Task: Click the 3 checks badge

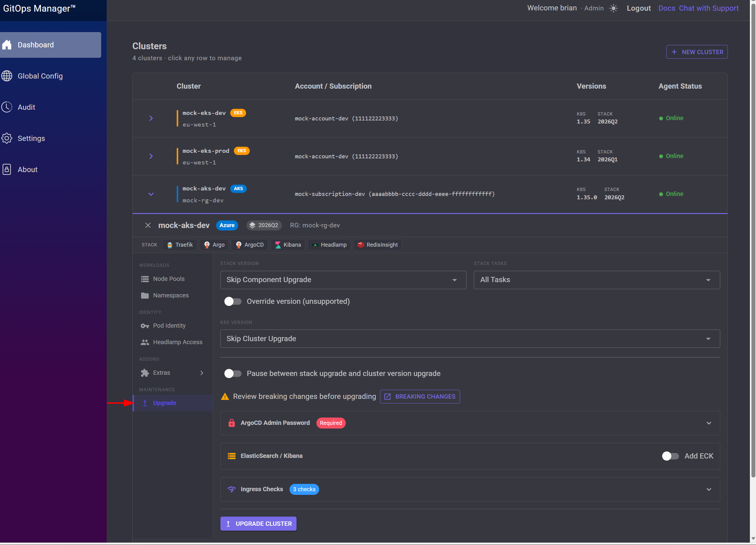Action: pyautogui.click(x=304, y=489)
